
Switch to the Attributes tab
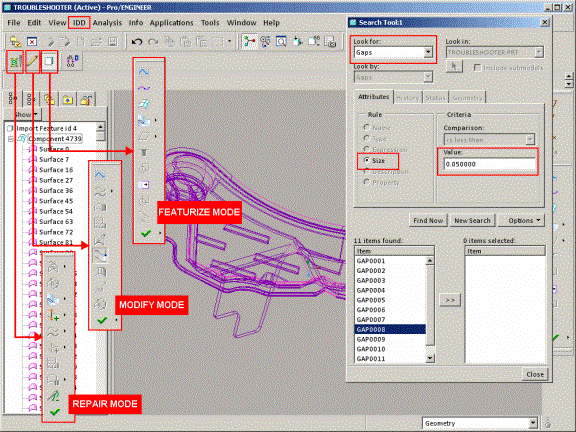coord(373,97)
